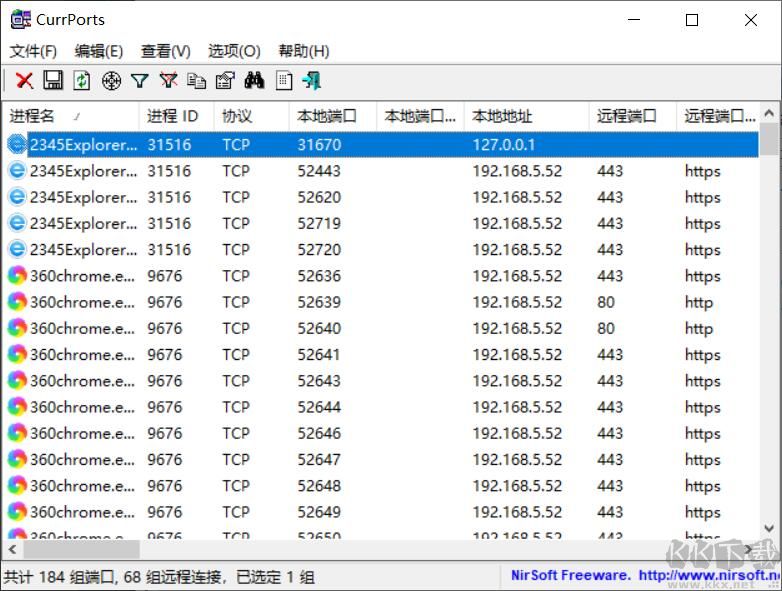Open the 文件(F) menu
Viewport: 782px width, 591px height.
click(x=33, y=51)
